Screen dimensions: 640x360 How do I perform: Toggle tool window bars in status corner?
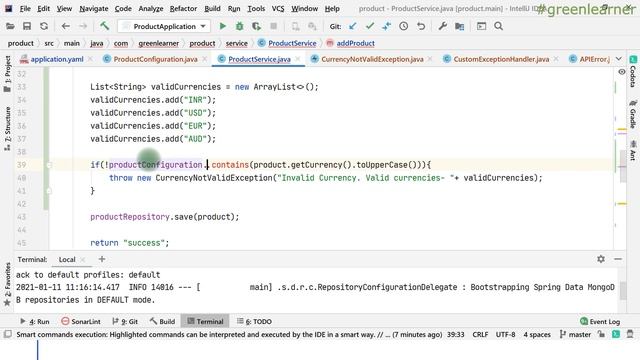click(7, 334)
